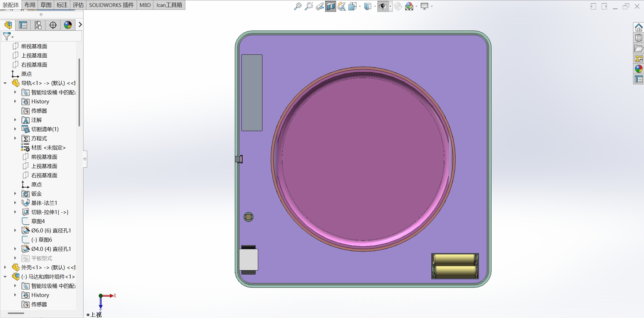Click the Previous View icon
This screenshot has width=644, height=318.
click(319, 6)
